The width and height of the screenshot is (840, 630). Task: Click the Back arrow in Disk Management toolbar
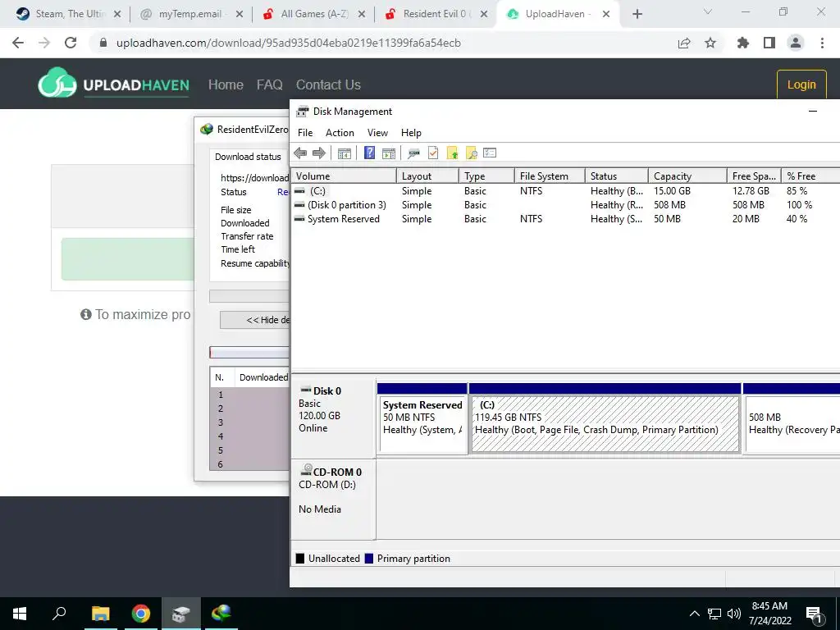click(300, 153)
